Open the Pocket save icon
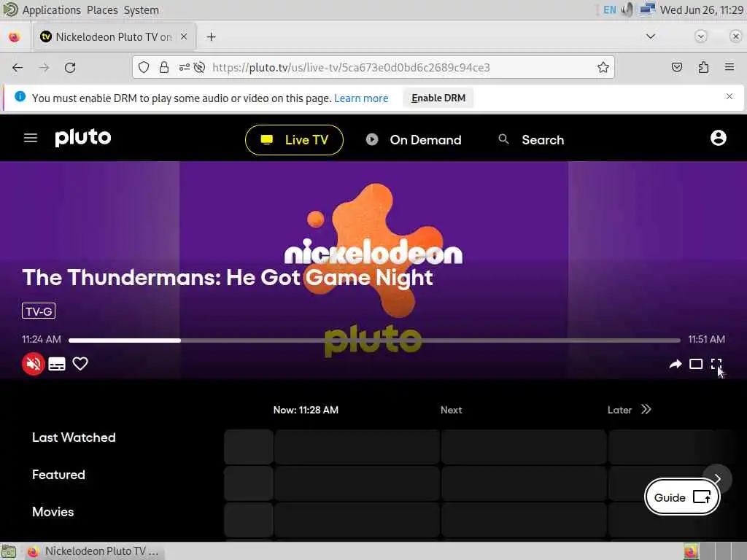Image resolution: width=747 pixels, height=560 pixels. [676, 68]
